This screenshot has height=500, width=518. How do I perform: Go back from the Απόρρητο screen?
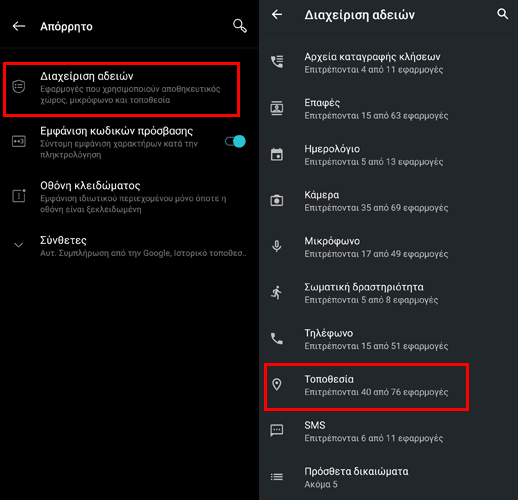click(19, 26)
